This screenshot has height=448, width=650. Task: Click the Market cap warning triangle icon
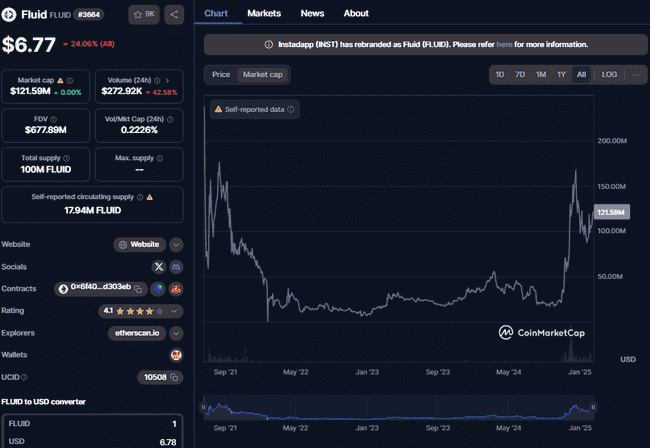click(x=60, y=80)
